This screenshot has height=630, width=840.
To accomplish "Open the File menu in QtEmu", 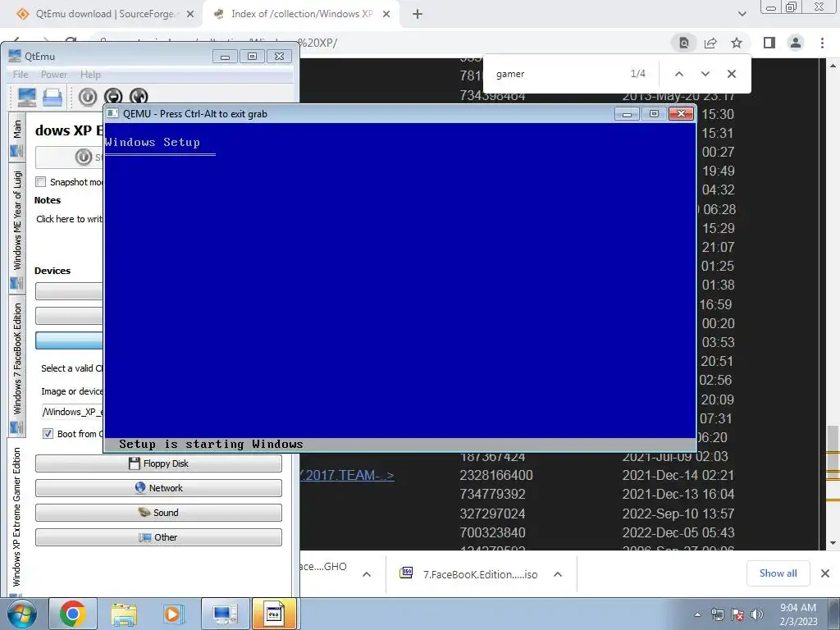I will [x=21, y=75].
